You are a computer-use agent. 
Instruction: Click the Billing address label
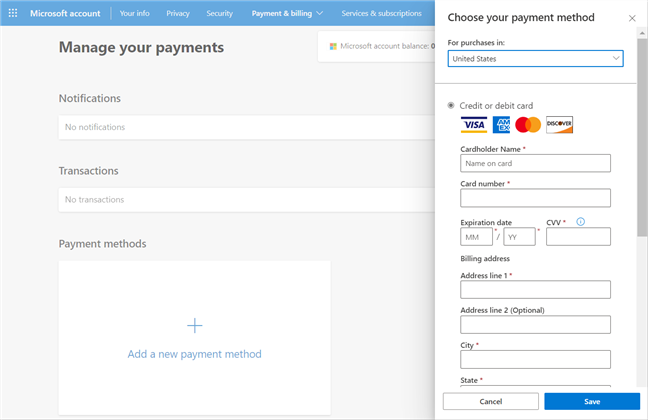(x=485, y=258)
